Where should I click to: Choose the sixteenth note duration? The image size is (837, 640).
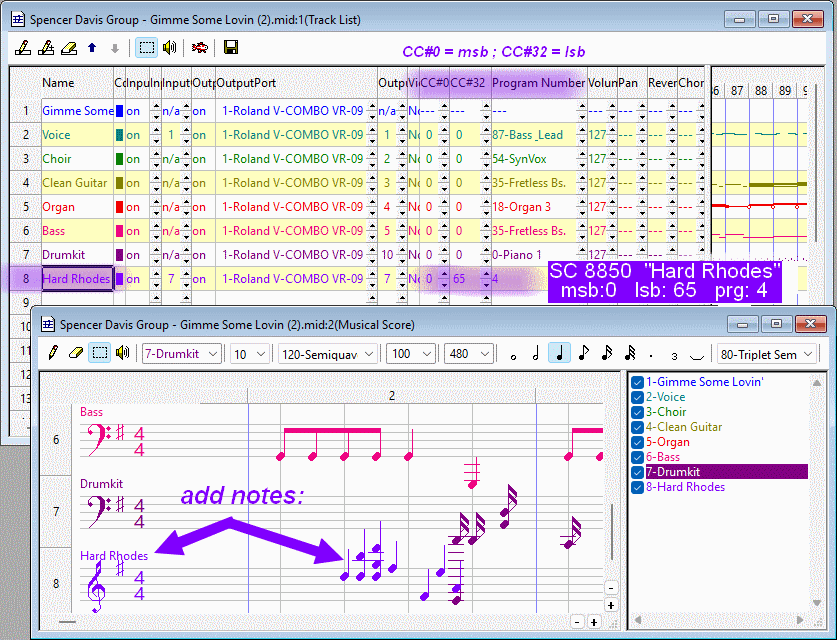(606, 353)
